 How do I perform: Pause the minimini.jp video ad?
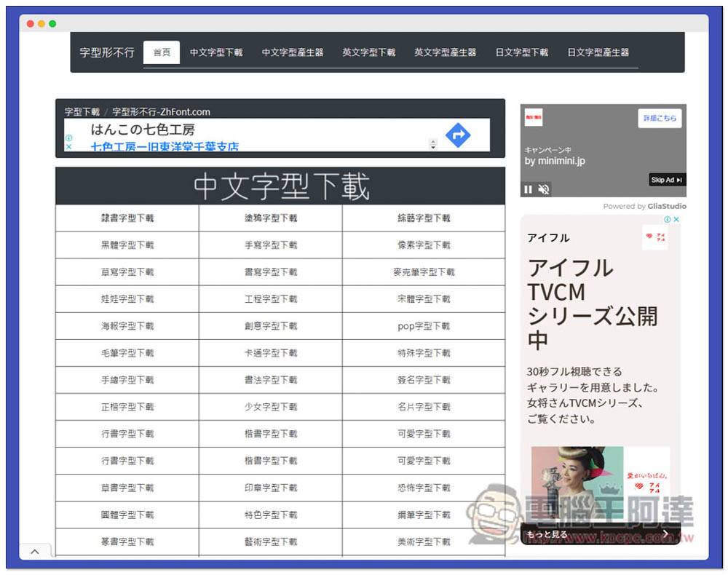[x=529, y=189]
